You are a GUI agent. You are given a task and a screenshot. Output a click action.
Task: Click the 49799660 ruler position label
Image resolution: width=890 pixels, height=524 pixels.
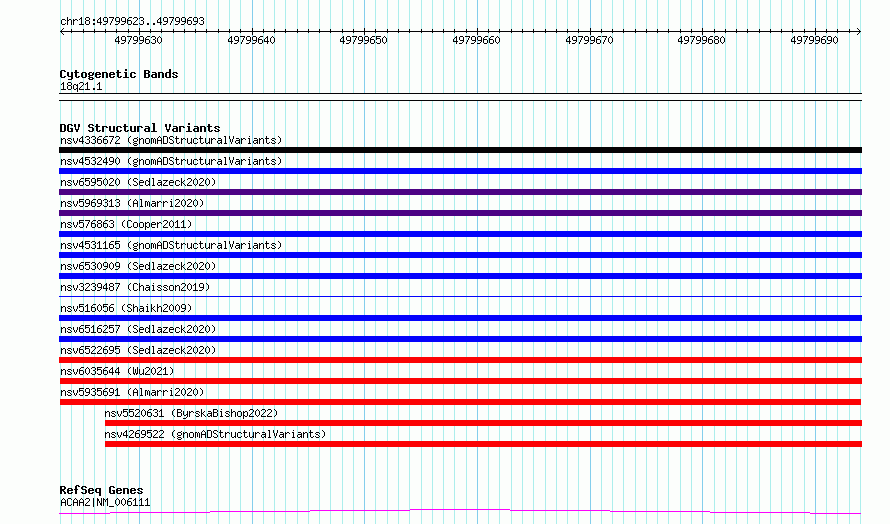[x=476, y=40]
